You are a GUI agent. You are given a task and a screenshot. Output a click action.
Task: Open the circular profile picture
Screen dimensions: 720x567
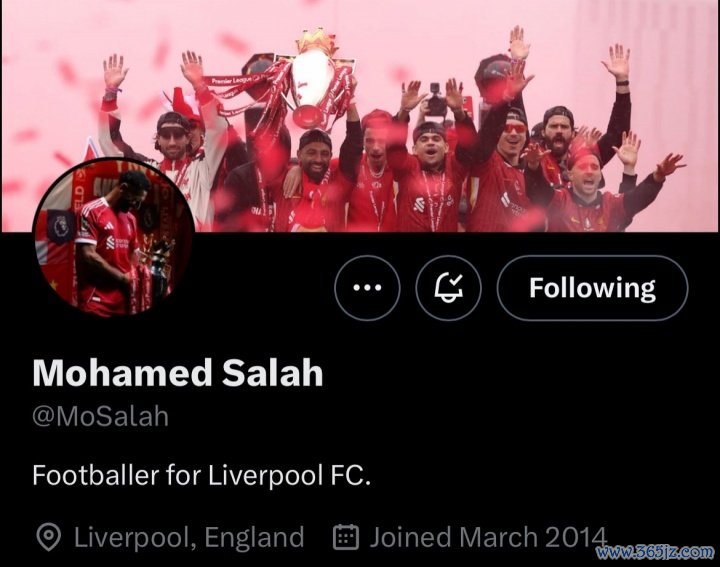(x=113, y=238)
